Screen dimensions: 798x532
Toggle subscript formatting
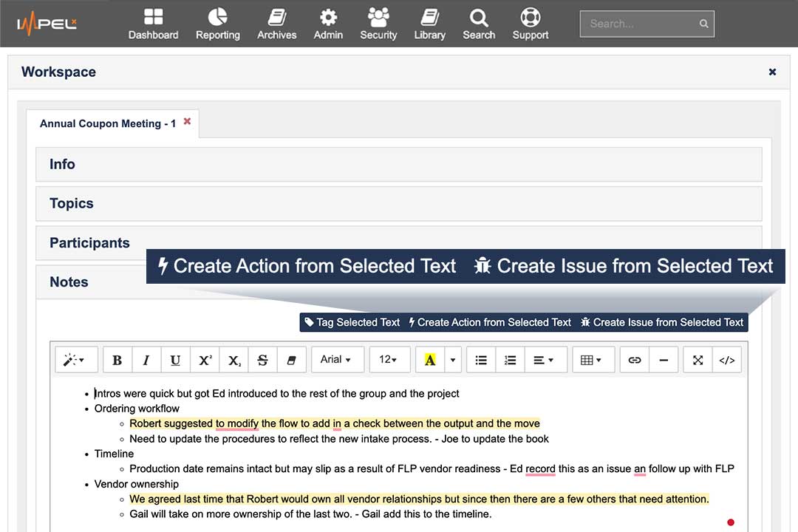click(233, 360)
